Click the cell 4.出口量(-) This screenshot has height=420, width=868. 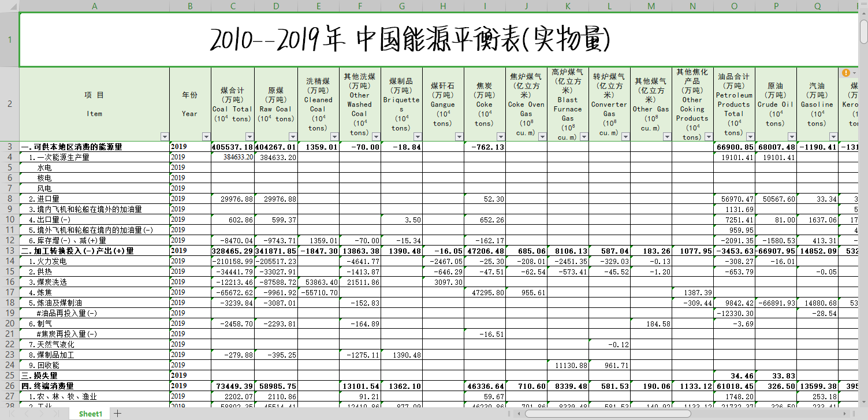point(94,220)
